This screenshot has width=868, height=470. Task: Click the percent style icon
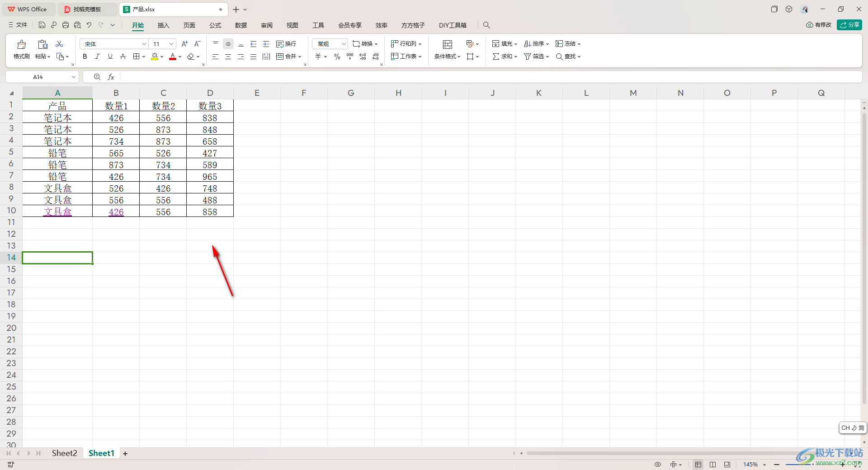[337, 56]
